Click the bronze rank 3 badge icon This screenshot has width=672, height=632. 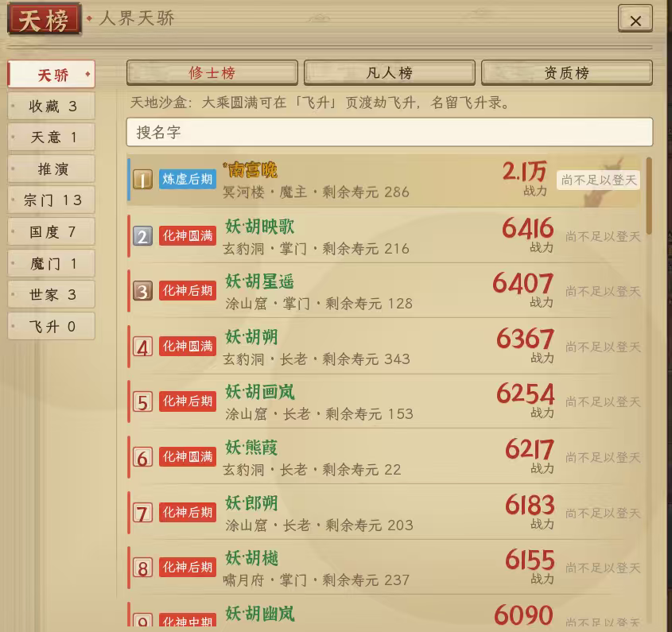[x=142, y=291]
